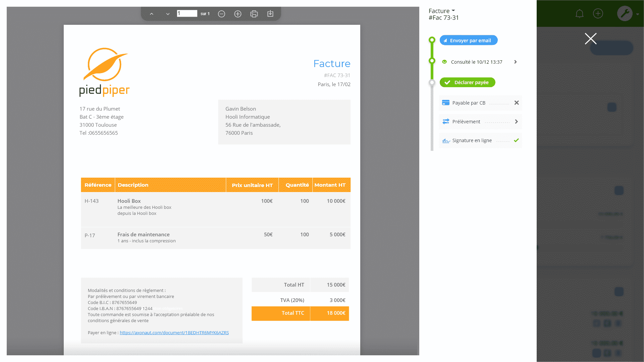Open the wrench settings menu
644x362 pixels.
pyautogui.click(x=625, y=14)
